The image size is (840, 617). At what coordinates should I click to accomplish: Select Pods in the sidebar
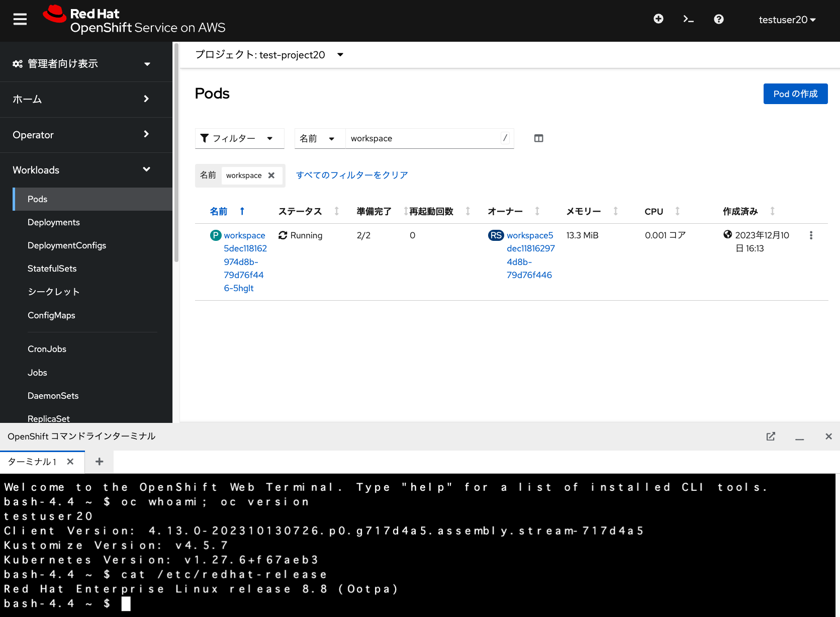click(x=92, y=199)
